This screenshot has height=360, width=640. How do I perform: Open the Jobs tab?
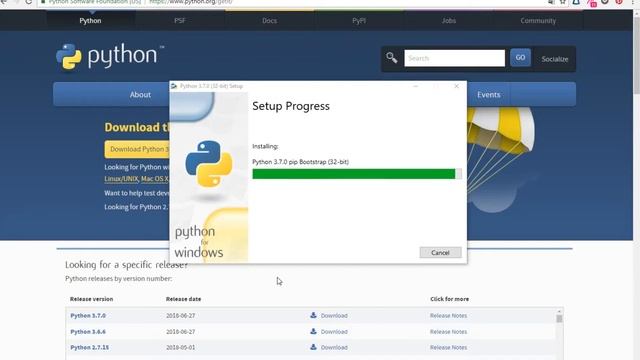coord(449,20)
